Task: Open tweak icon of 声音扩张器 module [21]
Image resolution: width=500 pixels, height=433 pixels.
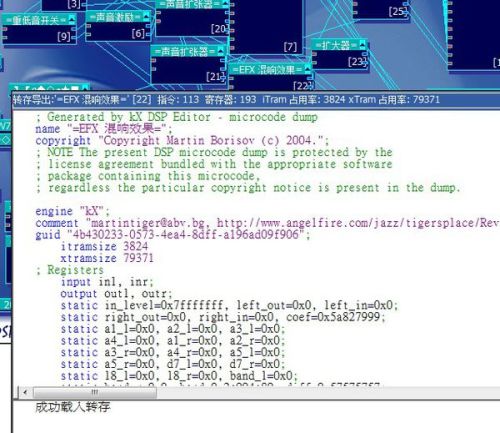Action: (221, 51)
